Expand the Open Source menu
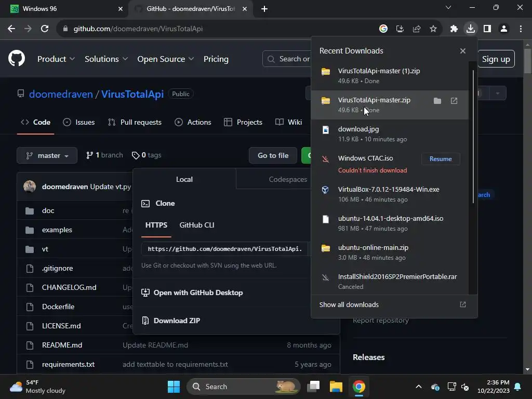Screen dimensions: 532x399 (166, 59)
